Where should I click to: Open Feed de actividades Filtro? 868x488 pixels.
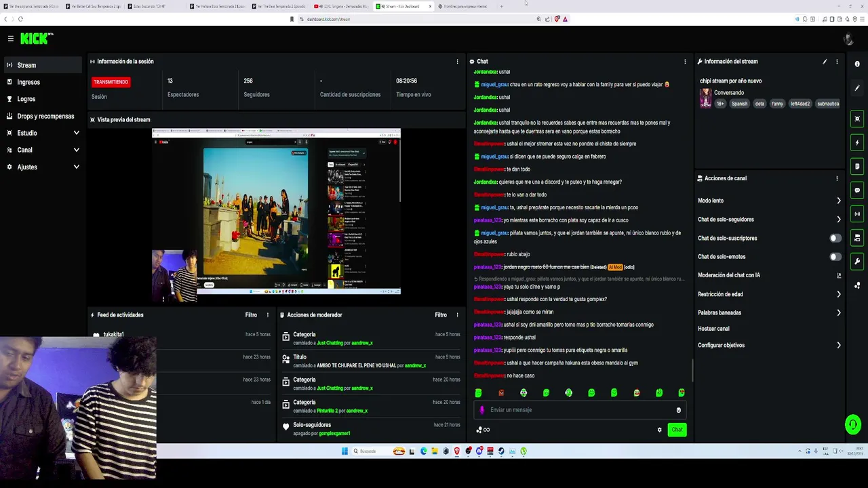[251, 315]
